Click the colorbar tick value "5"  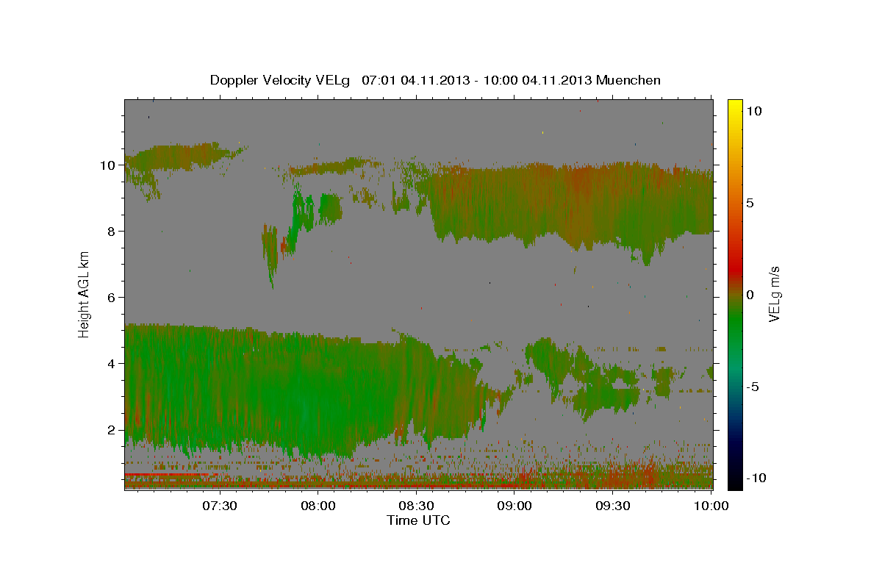tap(751, 203)
